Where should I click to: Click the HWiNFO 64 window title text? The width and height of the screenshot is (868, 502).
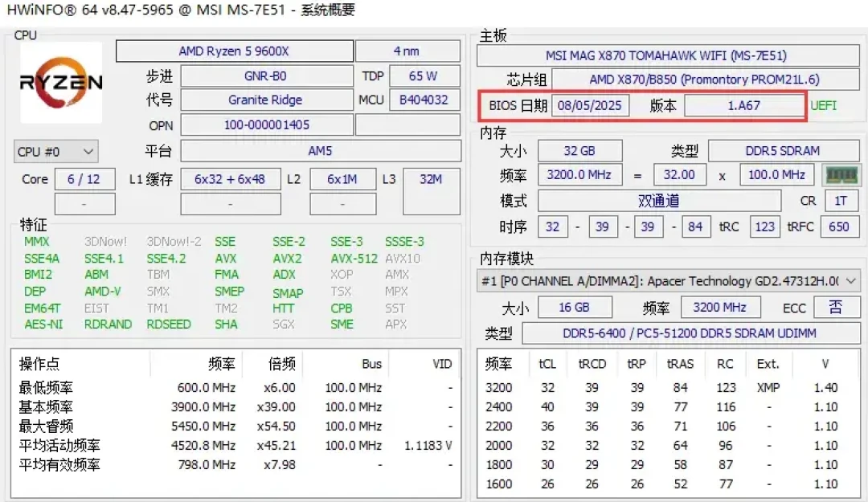[x=181, y=10]
